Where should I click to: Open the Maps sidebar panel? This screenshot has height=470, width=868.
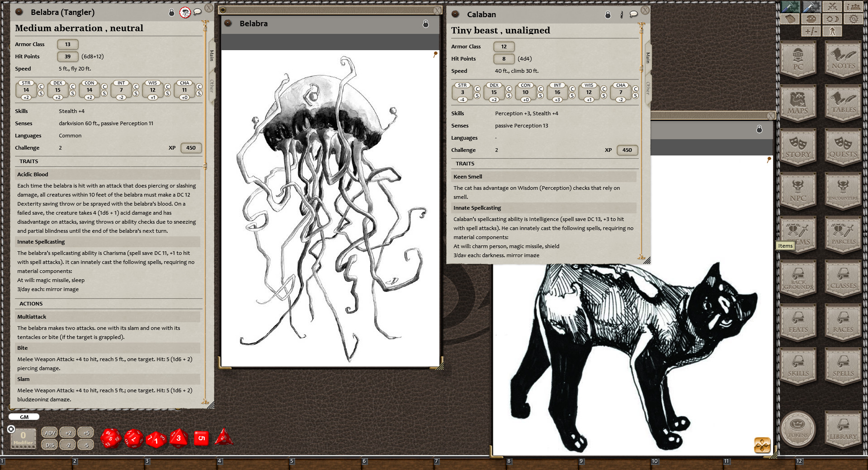pyautogui.click(x=798, y=104)
